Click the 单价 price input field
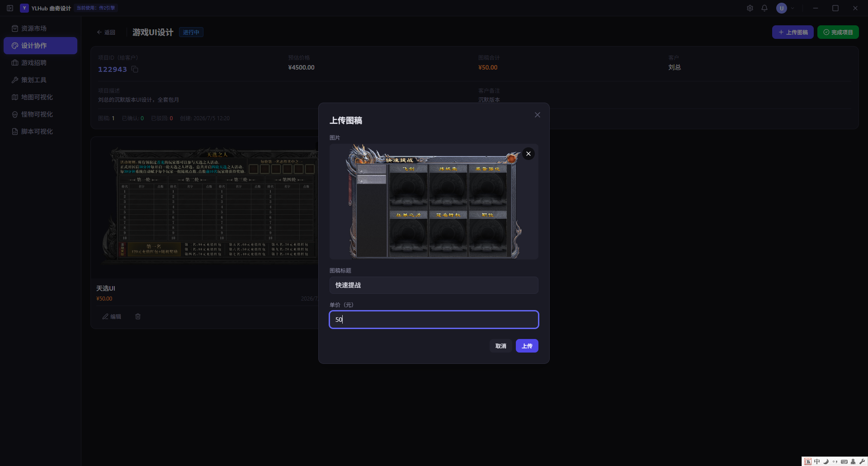868x466 pixels. pos(434,320)
